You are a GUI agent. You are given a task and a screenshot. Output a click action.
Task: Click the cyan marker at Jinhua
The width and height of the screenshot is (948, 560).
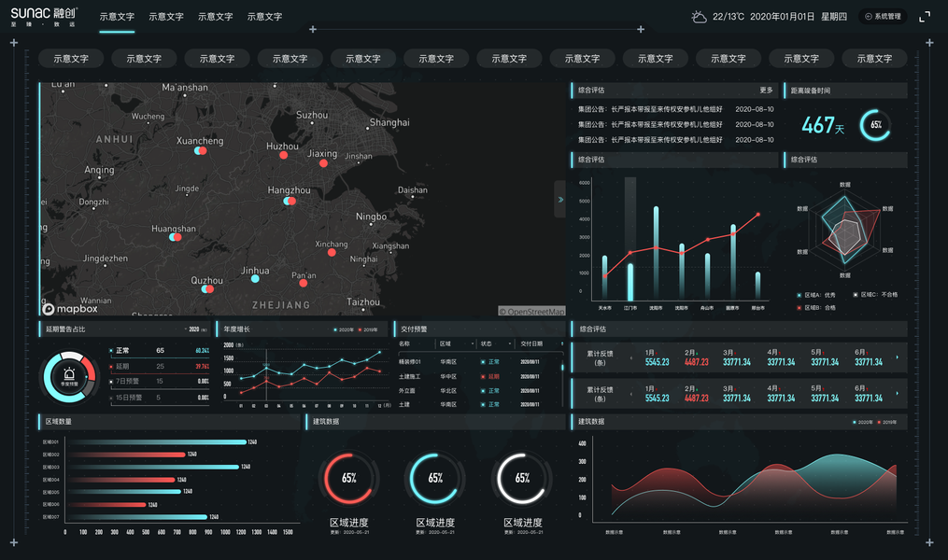(255, 278)
